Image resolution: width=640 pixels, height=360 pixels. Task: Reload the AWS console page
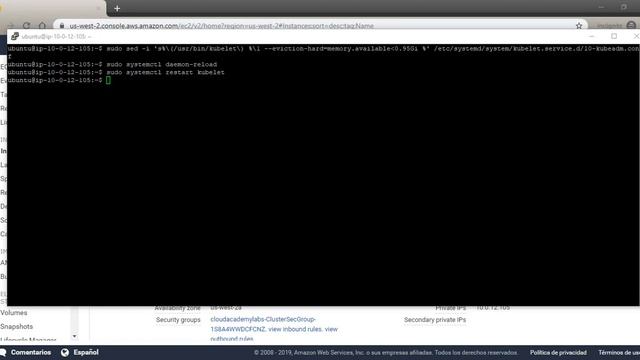[x=27, y=26]
